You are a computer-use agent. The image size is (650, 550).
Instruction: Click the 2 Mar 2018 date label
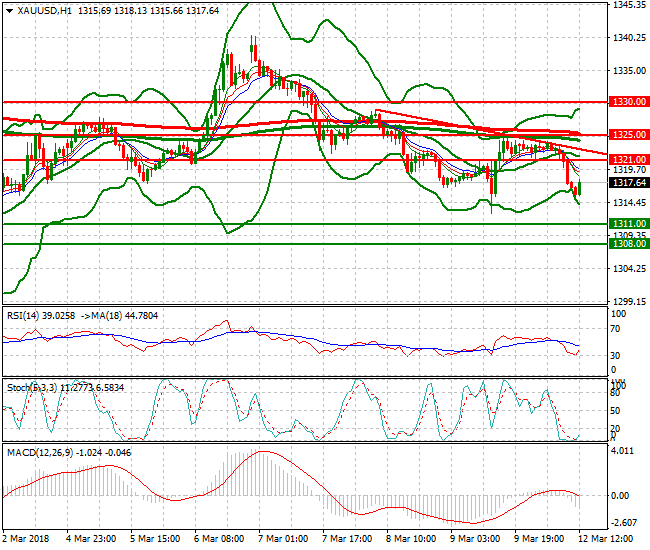tap(26, 539)
